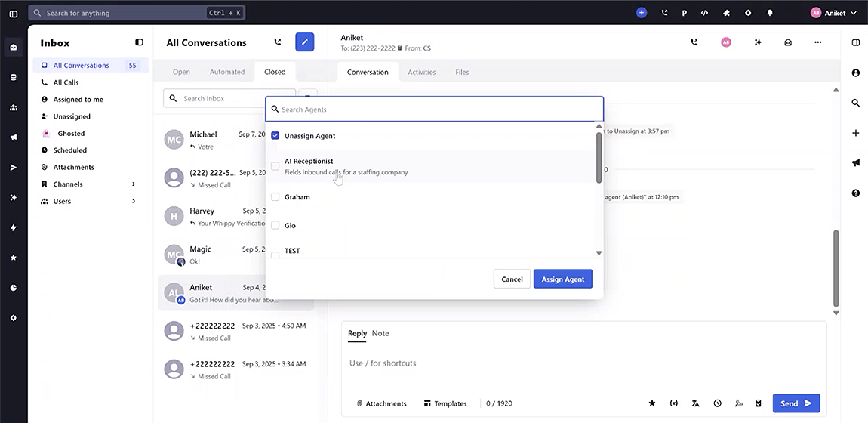This screenshot has width=868, height=423.
Task: Open contacts icon in left navigation rail
Action: coord(14,107)
